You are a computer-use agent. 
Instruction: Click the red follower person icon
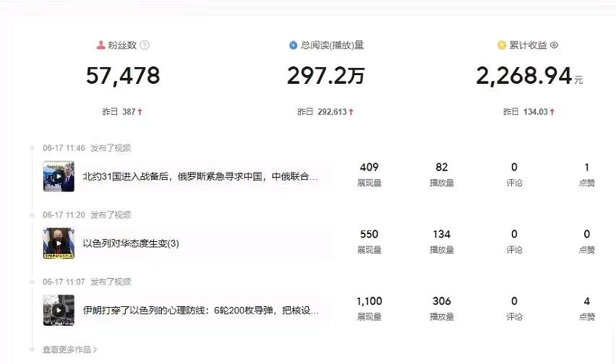101,45
